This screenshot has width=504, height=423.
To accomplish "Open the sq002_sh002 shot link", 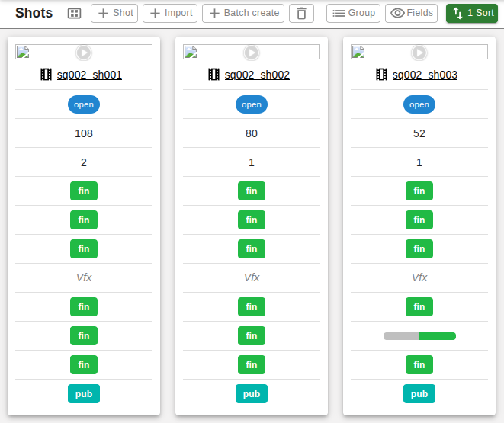I will coord(257,75).
